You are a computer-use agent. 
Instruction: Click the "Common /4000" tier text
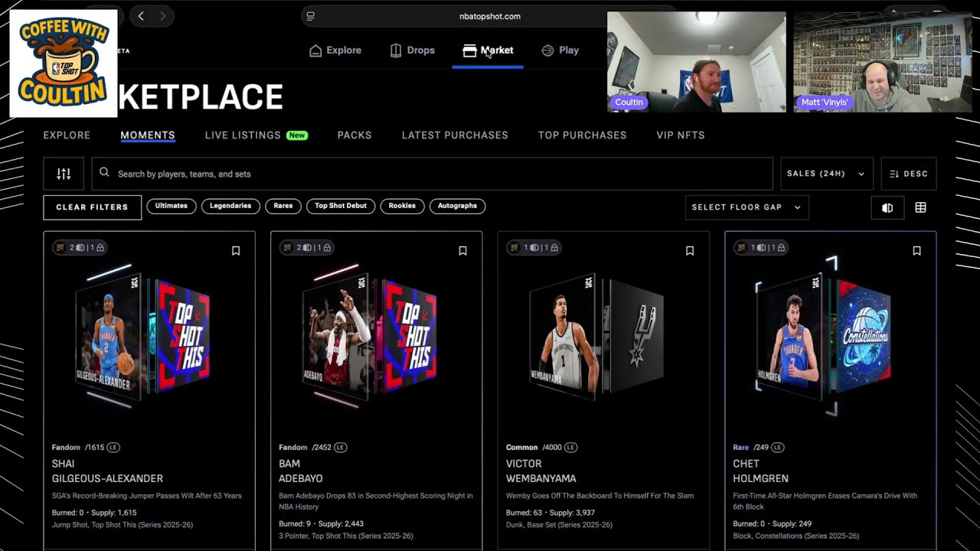pos(534,447)
